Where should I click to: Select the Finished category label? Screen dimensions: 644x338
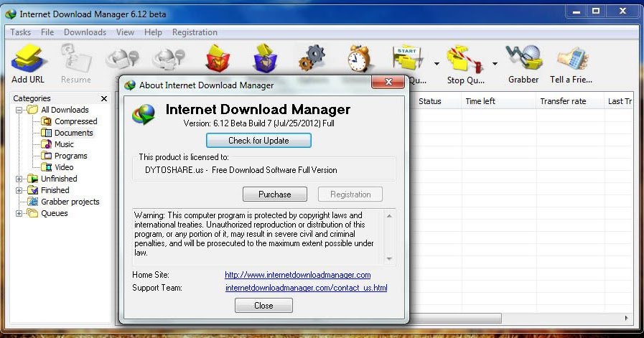pos(55,190)
